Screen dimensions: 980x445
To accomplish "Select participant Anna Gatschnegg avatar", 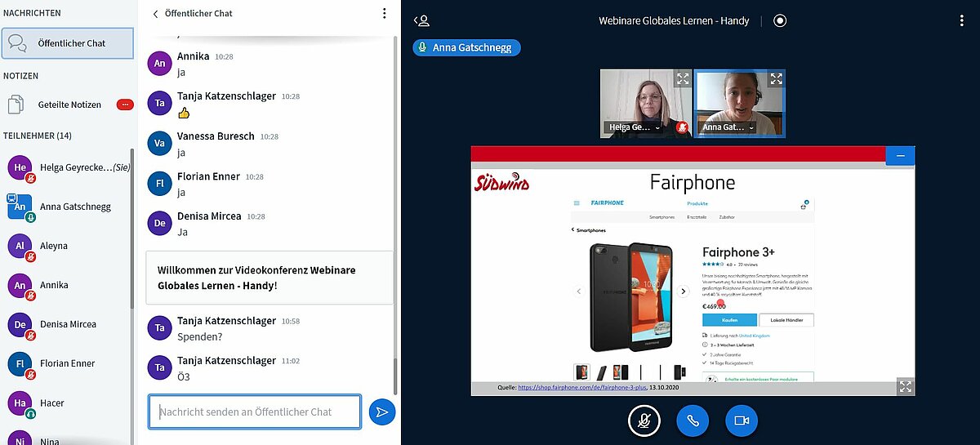I will pos(20,207).
